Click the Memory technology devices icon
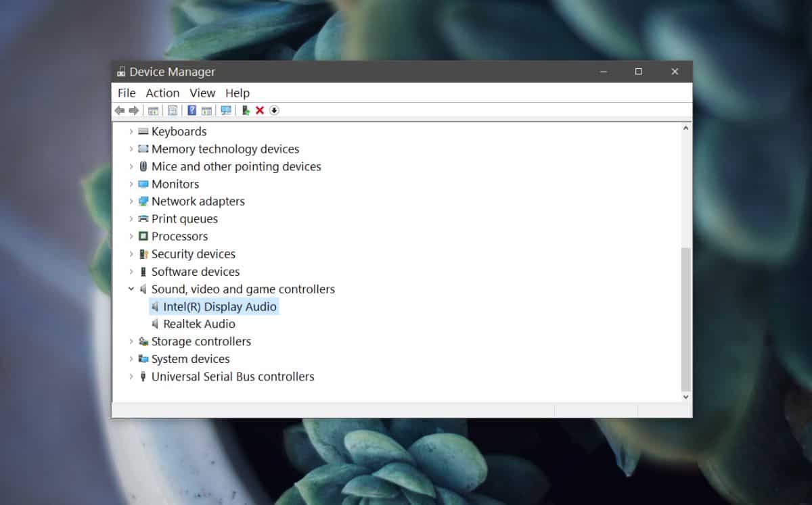Image resolution: width=812 pixels, height=505 pixels. (143, 149)
